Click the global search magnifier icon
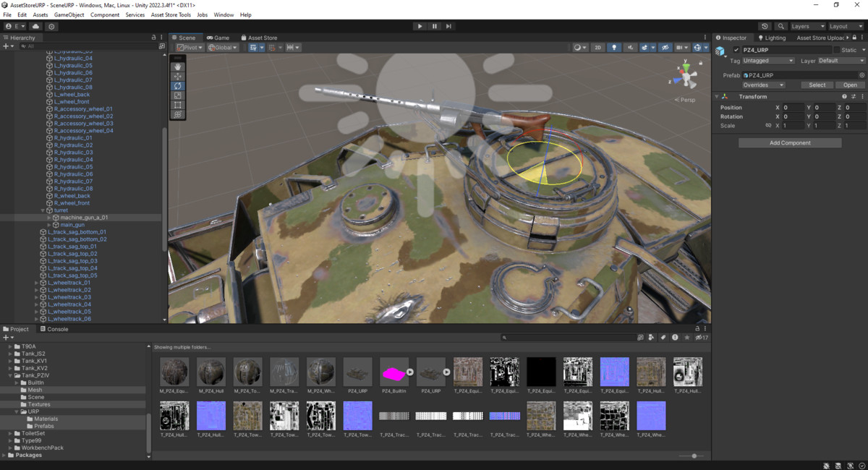 tap(781, 26)
